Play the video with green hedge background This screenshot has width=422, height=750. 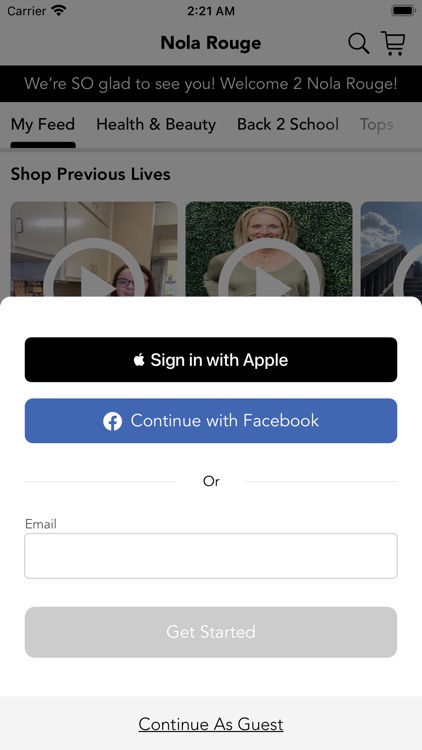click(x=269, y=249)
